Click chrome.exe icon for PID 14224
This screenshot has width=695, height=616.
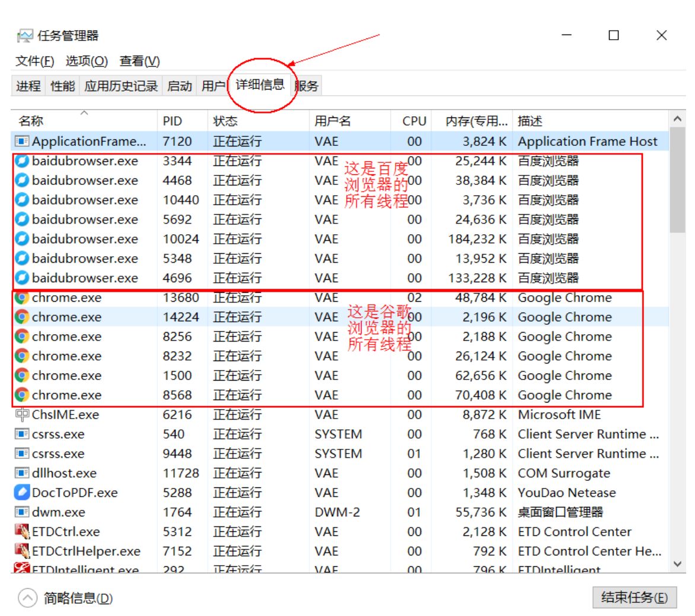pos(22,317)
